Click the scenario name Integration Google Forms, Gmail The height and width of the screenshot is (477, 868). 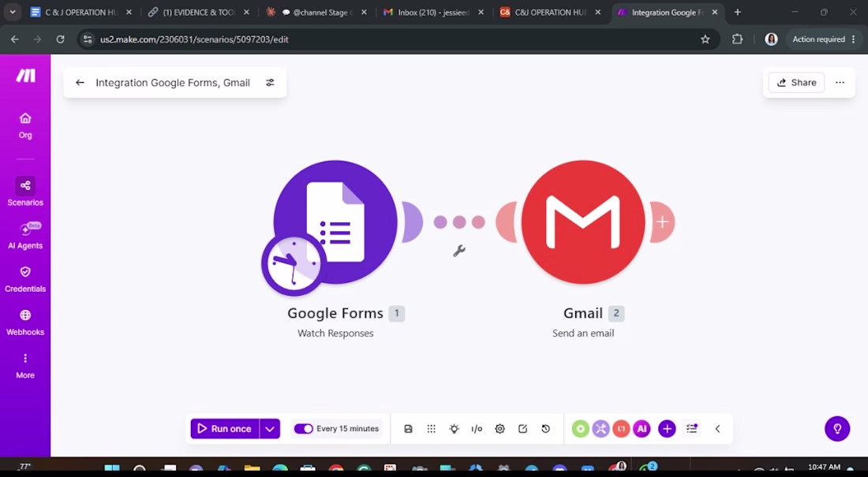[x=173, y=83]
